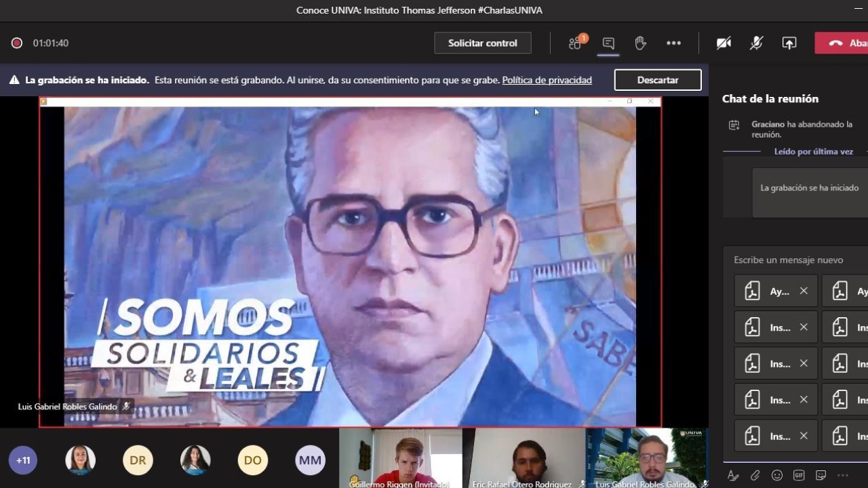Attach a file using the paperclip icon
Screen dimensions: 868x488
(755, 475)
